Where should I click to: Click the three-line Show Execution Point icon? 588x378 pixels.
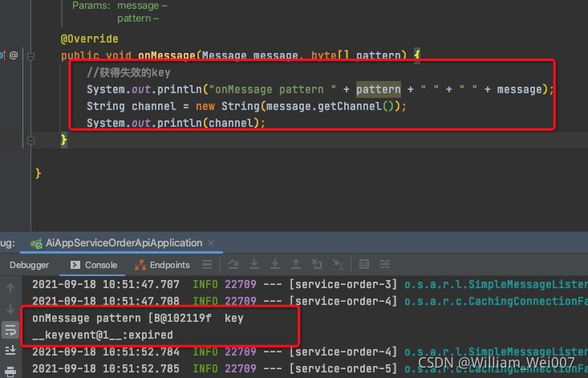(x=207, y=264)
